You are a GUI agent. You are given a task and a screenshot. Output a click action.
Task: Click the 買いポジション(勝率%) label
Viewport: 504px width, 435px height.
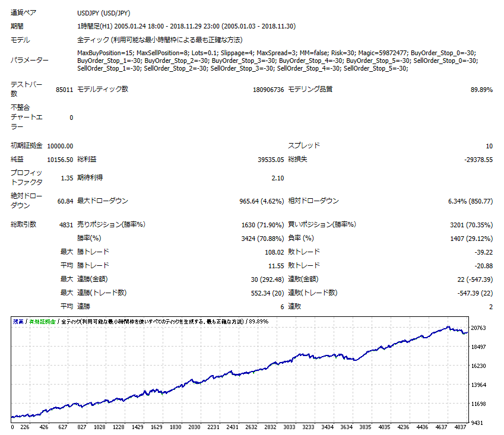click(x=322, y=224)
